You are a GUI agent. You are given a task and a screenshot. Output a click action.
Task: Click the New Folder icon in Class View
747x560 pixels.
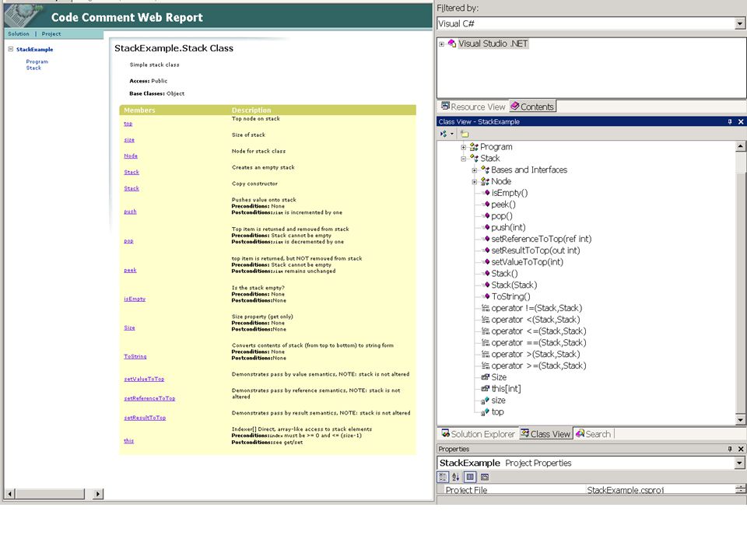(465, 135)
